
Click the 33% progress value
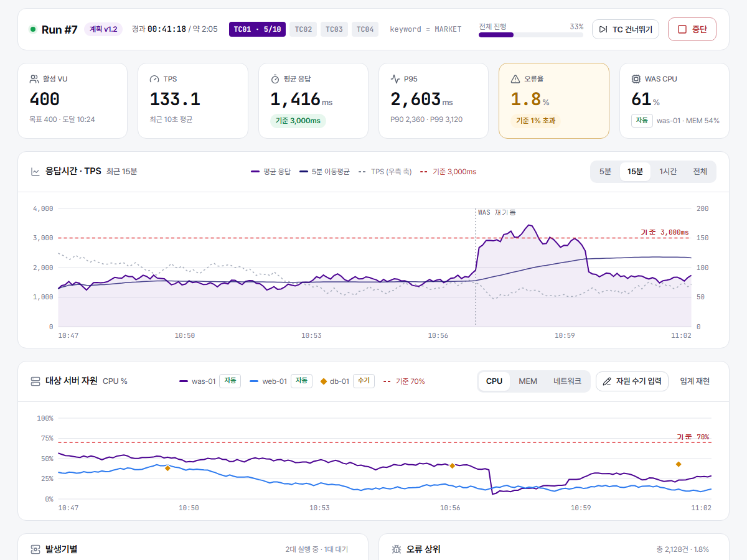(576, 27)
